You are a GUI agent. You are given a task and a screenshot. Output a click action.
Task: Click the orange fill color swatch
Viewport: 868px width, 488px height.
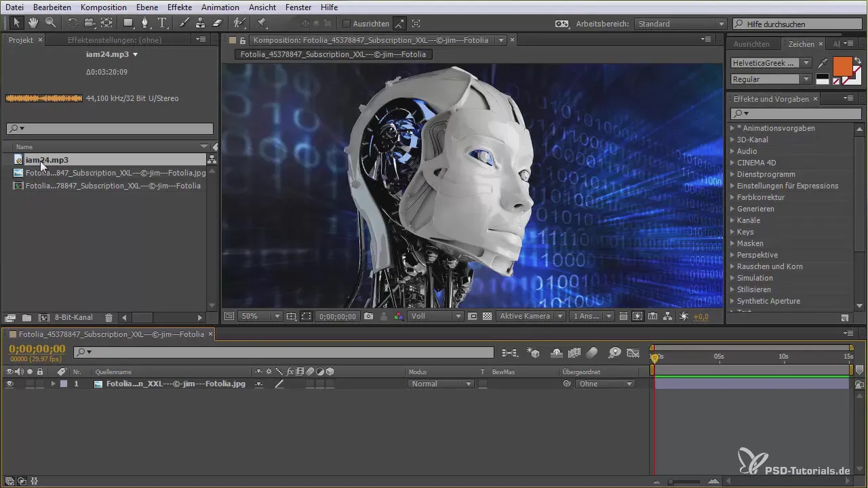coord(842,66)
